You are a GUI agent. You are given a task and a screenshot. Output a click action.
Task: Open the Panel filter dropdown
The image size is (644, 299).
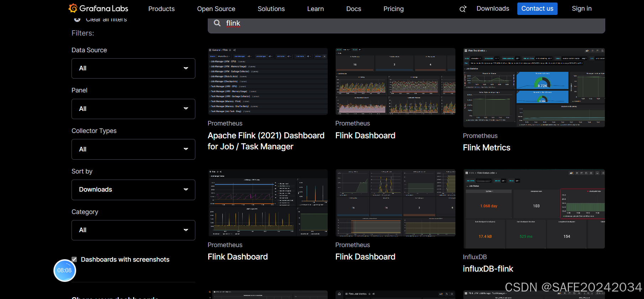133,109
